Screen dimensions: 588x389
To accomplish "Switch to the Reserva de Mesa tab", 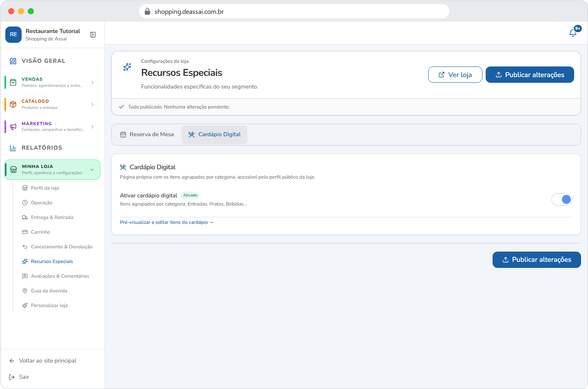I will 147,135.
